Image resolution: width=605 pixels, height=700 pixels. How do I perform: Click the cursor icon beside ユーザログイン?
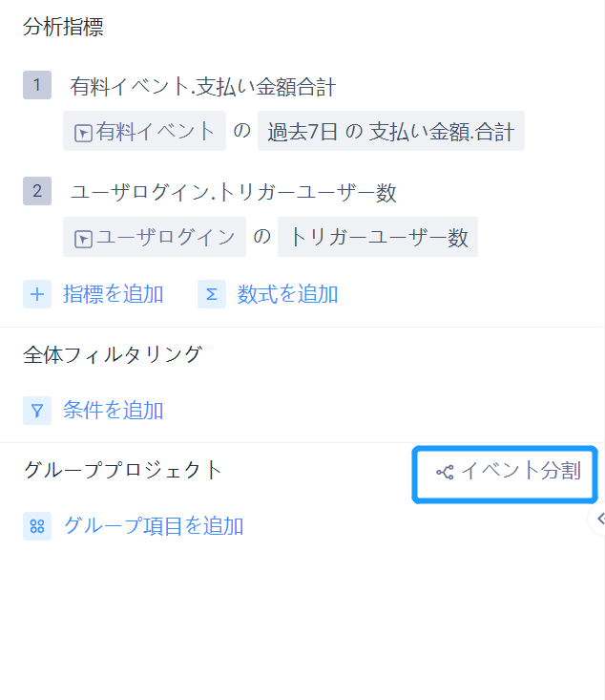pyautogui.click(x=83, y=239)
